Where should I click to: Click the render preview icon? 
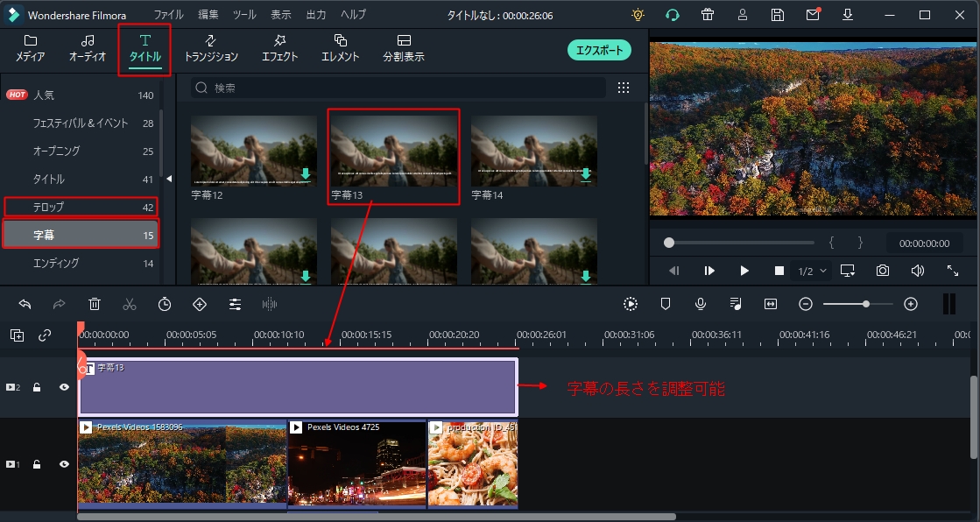coord(631,305)
